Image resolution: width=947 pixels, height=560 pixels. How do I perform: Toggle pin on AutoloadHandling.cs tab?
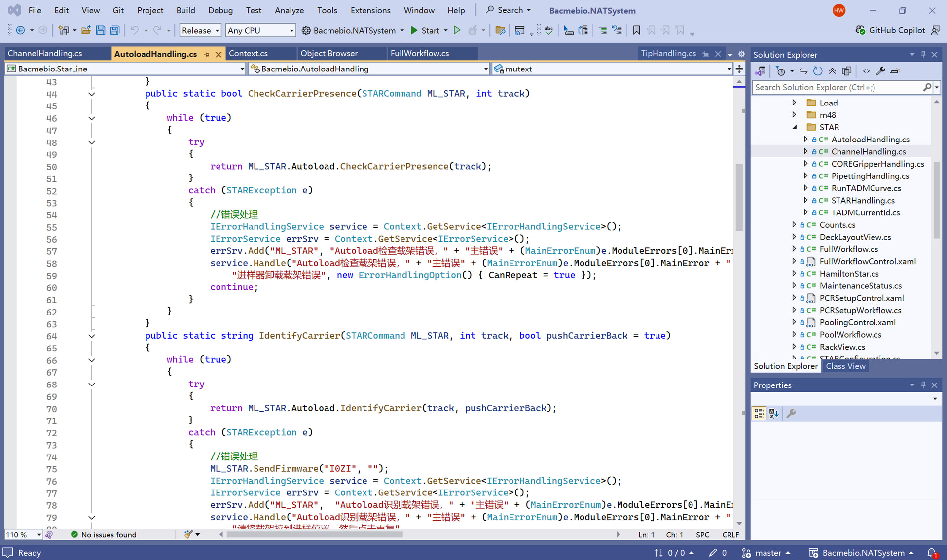tap(207, 54)
